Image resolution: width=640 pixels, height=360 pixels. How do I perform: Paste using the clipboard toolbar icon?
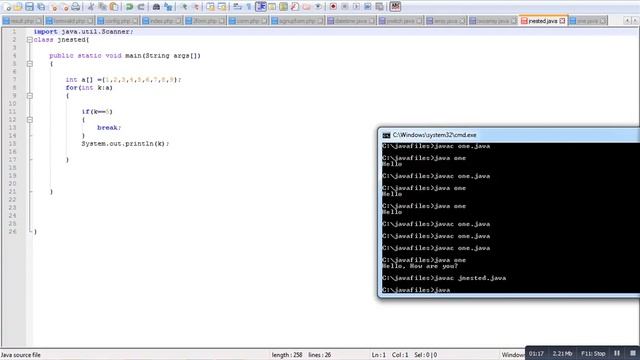(114, 7)
